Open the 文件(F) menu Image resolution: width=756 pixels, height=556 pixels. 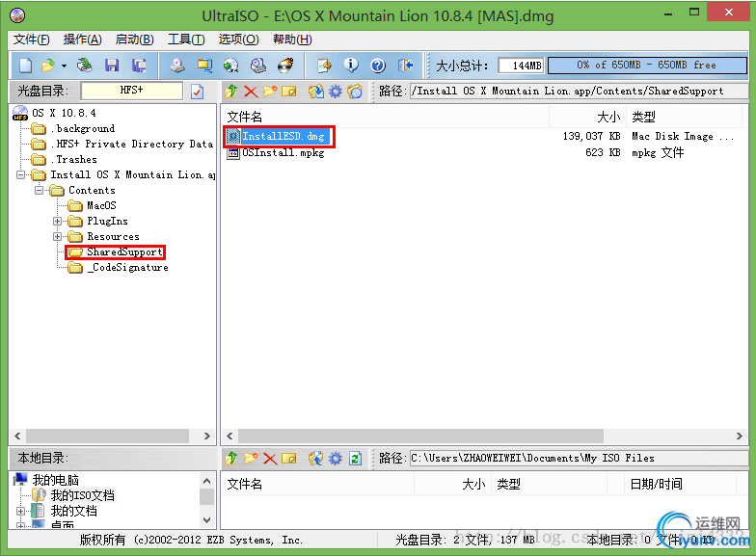[31, 40]
